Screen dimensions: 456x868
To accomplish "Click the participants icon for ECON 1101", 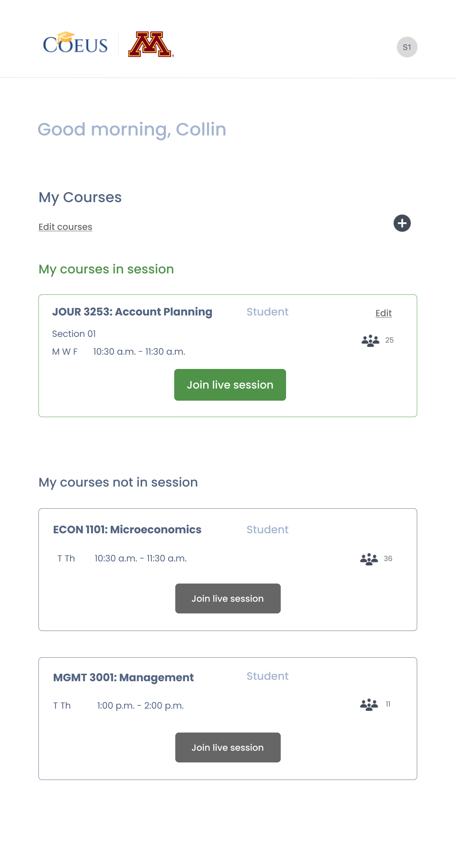I will coord(369,559).
